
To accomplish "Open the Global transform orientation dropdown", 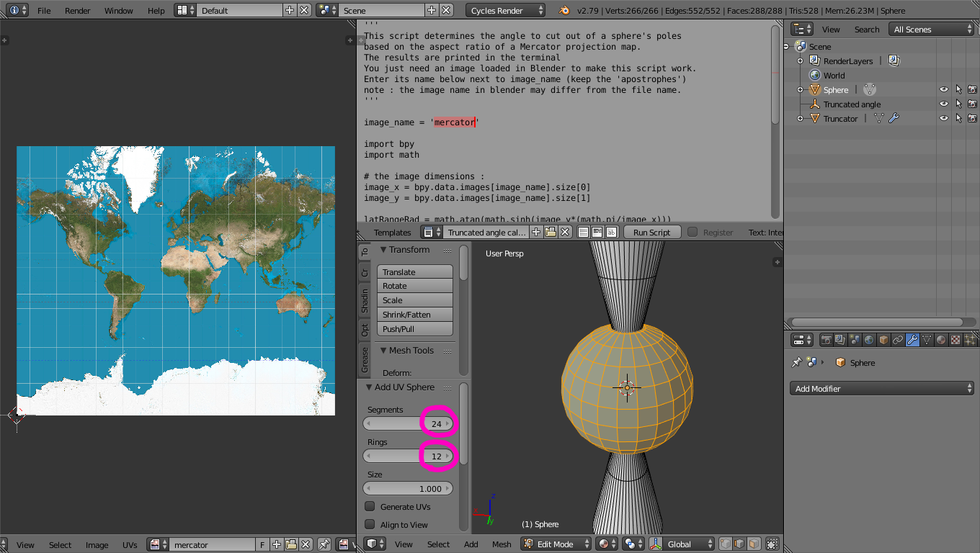I will [682, 544].
